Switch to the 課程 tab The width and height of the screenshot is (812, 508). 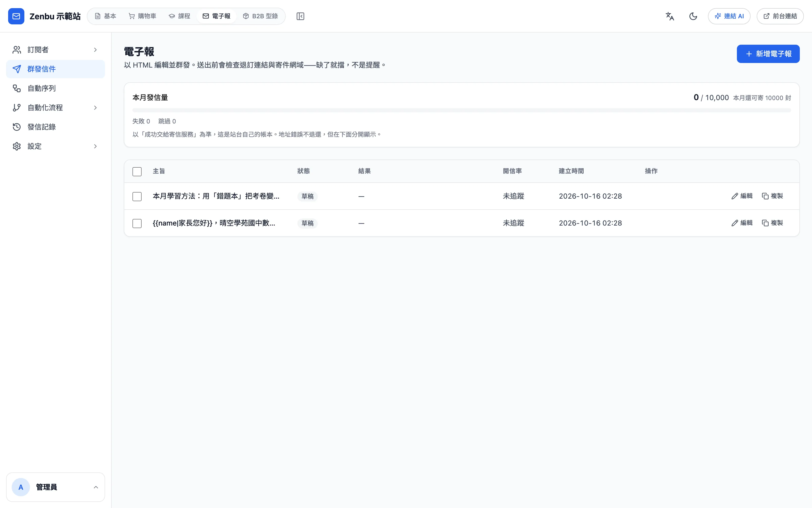coord(179,16)
